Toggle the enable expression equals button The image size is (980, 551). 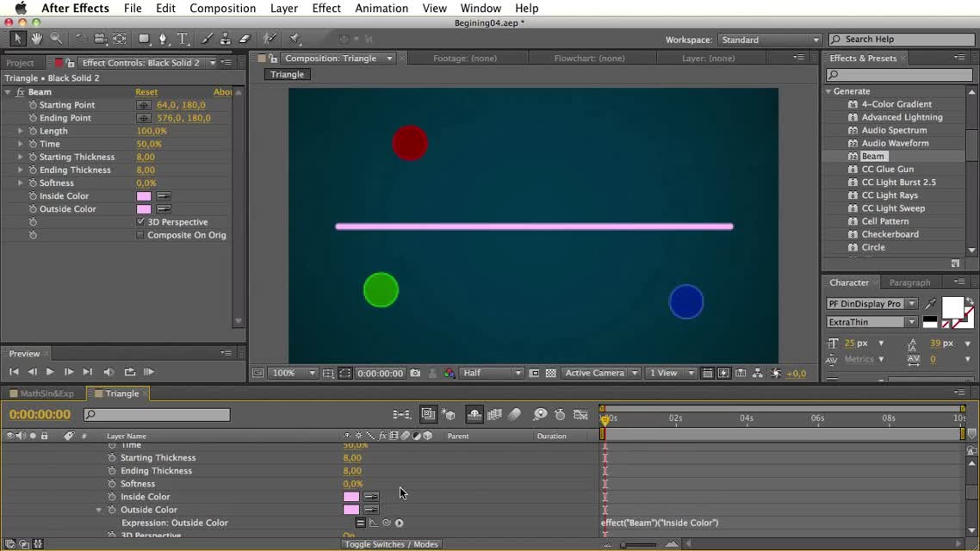[360, 523]
